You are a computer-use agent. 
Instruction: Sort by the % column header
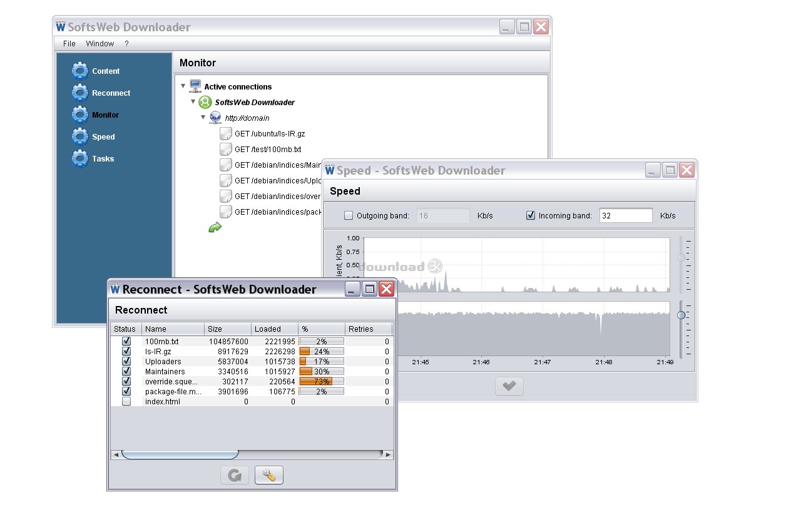322,329
